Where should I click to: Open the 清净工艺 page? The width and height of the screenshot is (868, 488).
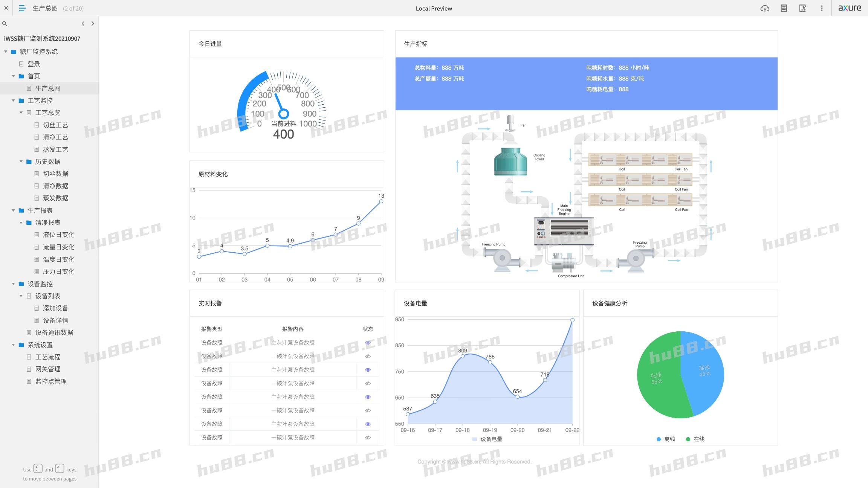55,137
